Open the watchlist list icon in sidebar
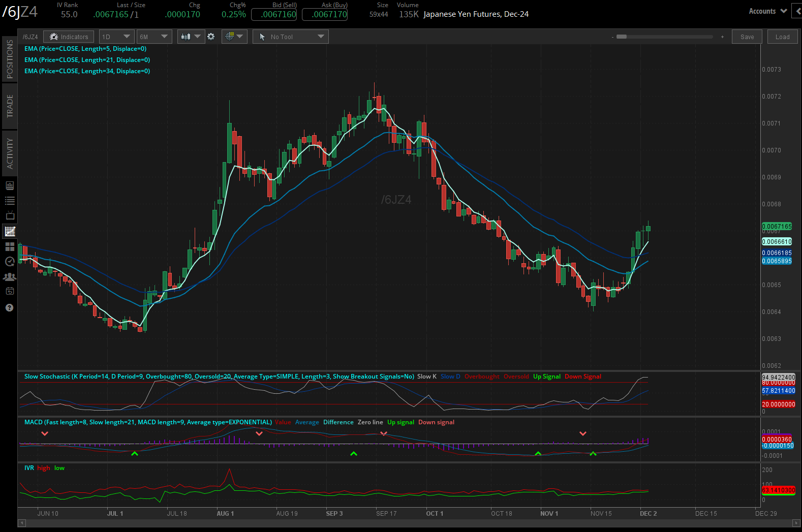The image size is (802, 532). pos(10,201)
